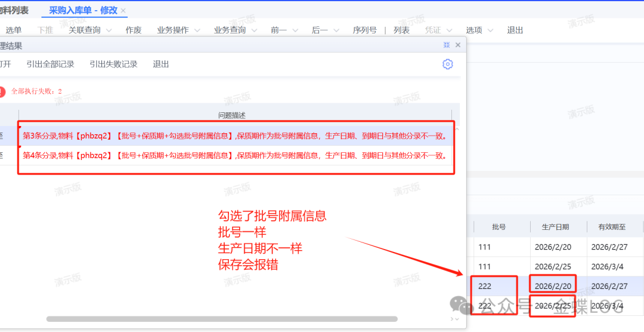Expand the 业务查询 dropdown arrow
The height and width of the screenshot is (332, 644).
tap(254, 30)
